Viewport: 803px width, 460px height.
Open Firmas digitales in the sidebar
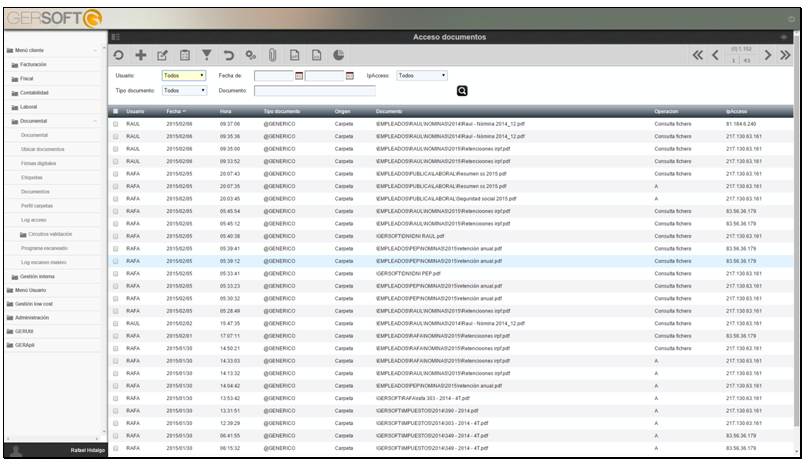point(38,163)
